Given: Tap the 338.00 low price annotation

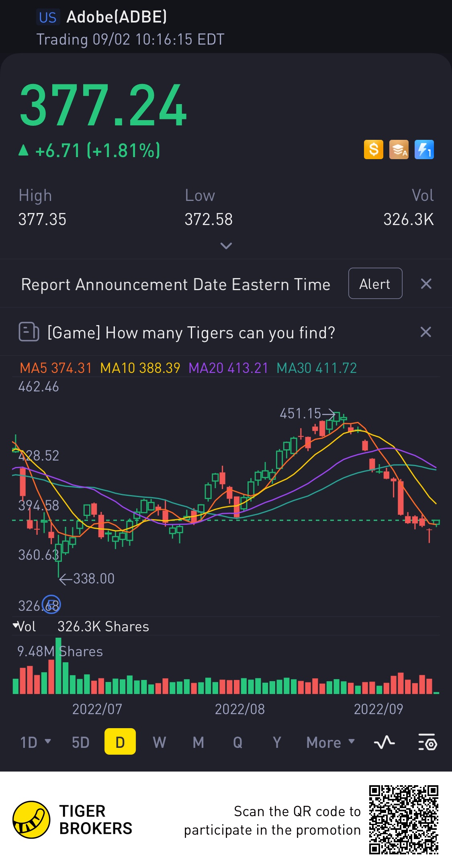Looking at the screenshot, I should 87,579.
